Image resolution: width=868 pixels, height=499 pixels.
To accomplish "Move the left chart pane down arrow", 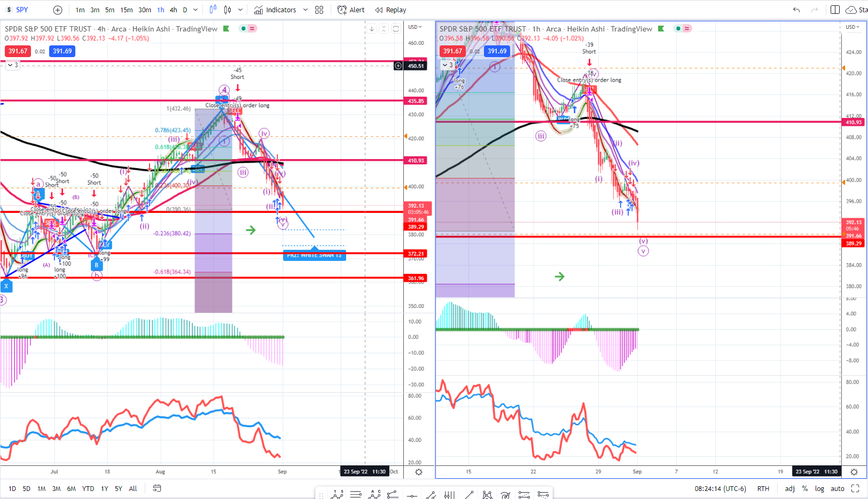I will pyautogui.click(x=372, y=29).
